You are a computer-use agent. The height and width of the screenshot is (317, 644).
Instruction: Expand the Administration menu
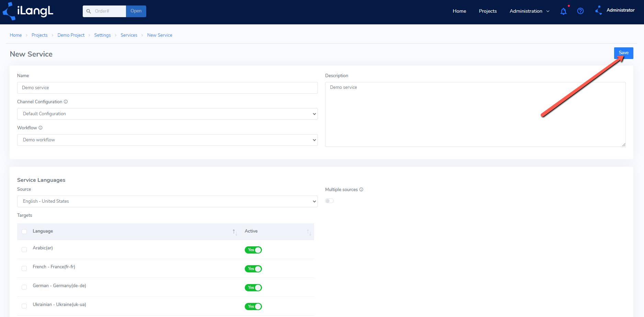pos(529,11)
